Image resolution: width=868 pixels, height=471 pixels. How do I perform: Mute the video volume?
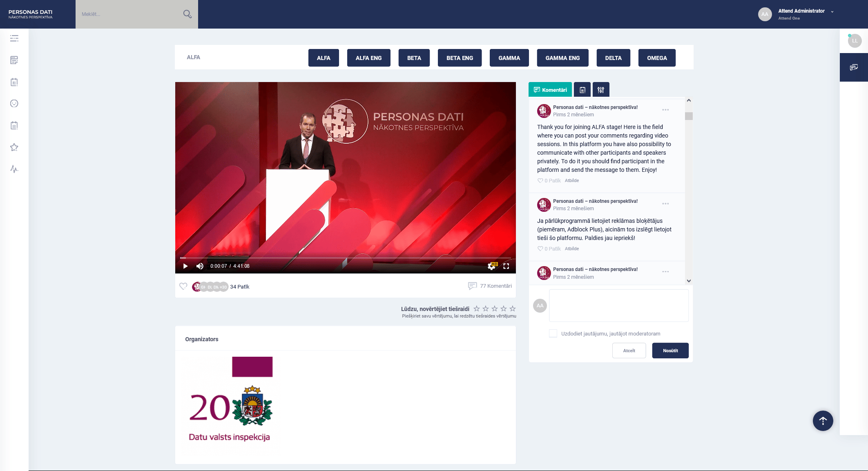tap(200, 266)
